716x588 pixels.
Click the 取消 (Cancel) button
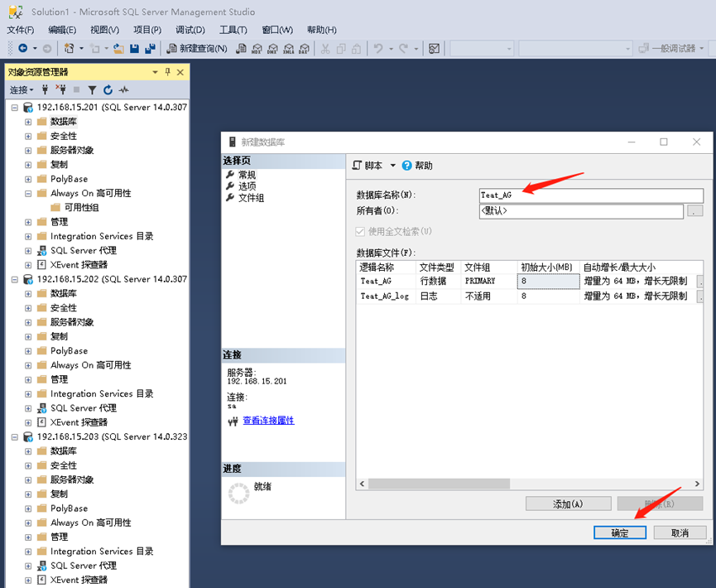[x=680, y=533]
